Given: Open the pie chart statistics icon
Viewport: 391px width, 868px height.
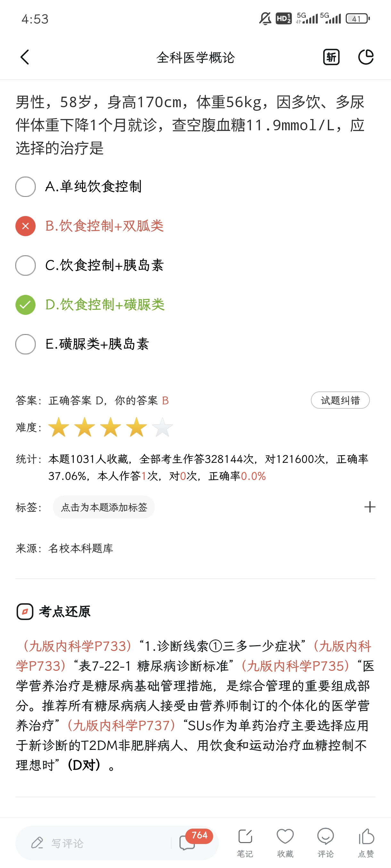Looking at the screenshot, I should pos(366,57).
